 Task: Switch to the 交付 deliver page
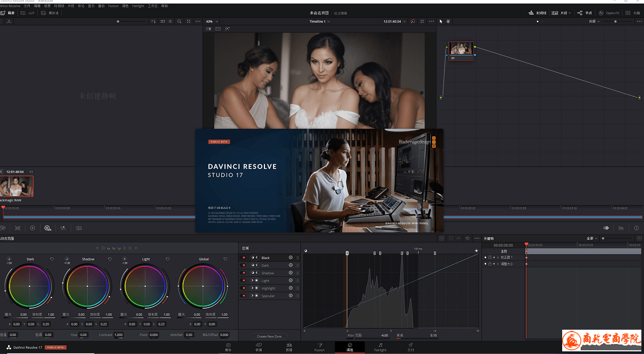click(x=411, y=347)
